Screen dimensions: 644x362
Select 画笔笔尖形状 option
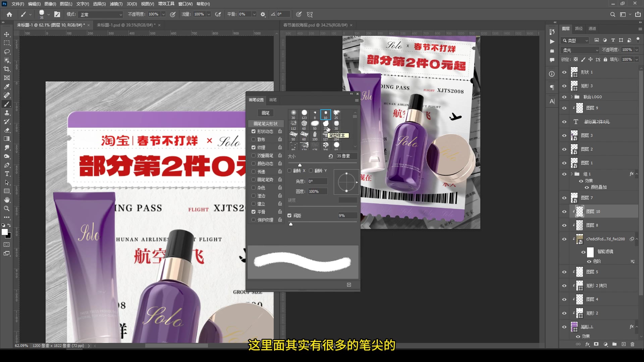click(266, 124)
